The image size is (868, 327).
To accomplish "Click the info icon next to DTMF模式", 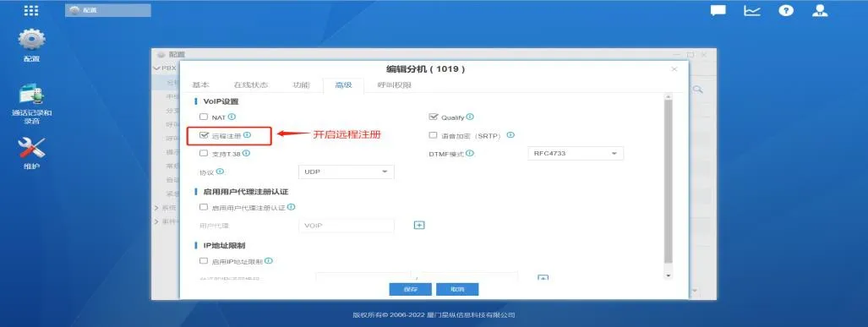I will pyautogui.click(x=469, y=153).
